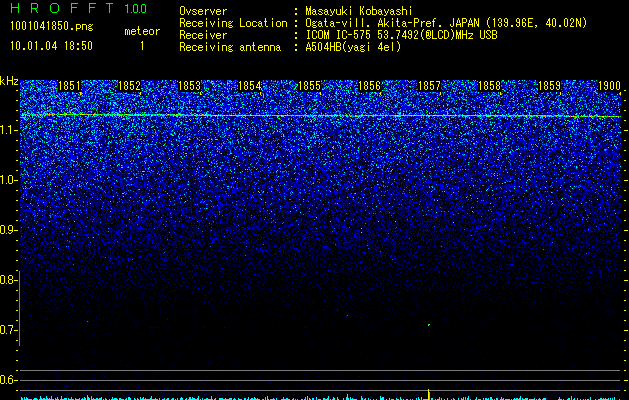Click the 0.8 kHz axis label
629x400 pixels.
point(8,280)
